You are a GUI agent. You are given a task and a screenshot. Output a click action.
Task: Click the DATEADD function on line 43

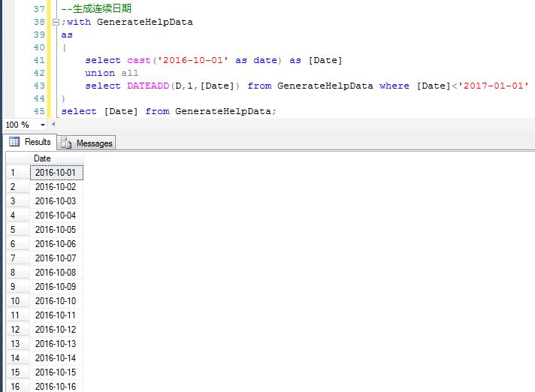[148, 86]
